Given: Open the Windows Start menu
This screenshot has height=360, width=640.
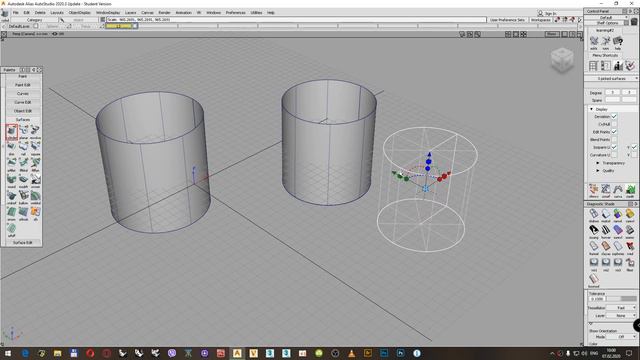Looking at the screenshot, I should coord(8,353).
